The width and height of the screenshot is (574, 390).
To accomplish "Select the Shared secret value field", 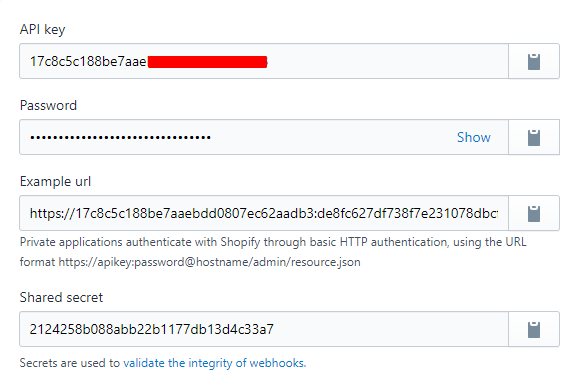I will [264, 329].
